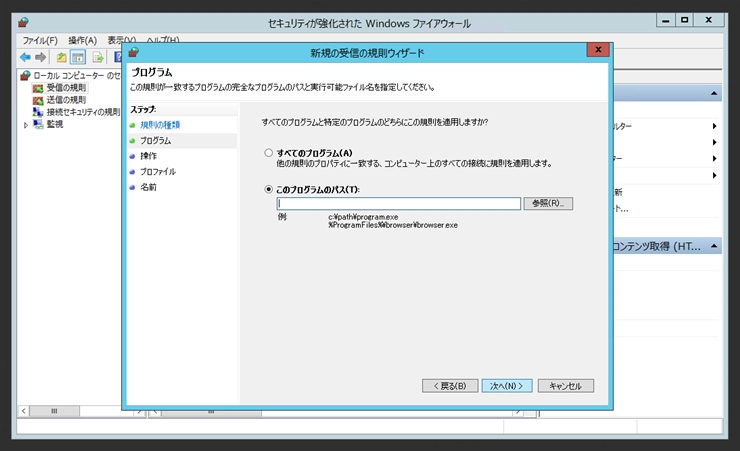Open first actions pane submenu arrow
Image resolution: width=740 pixels, height=451 pixels.
click(715, 126)
